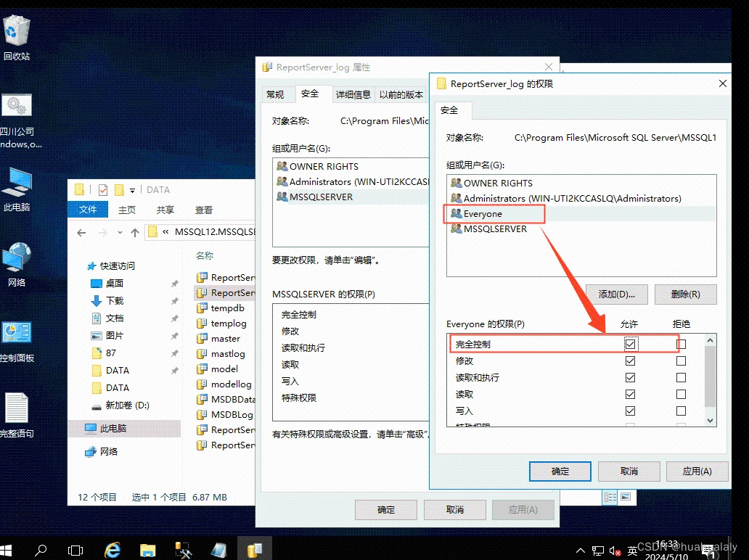Open File Explorer from the taskbar
This screenshot has width=749, height=560.
point(147,550)
